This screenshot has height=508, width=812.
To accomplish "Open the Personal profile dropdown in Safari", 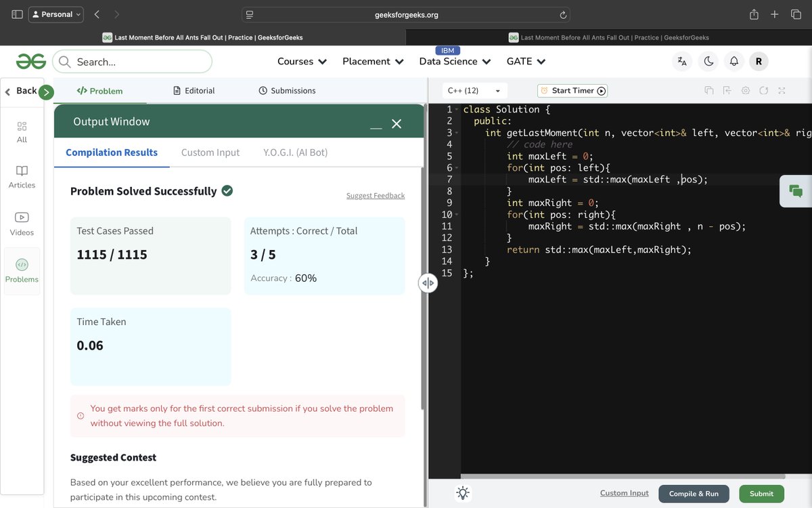I will coord(56,14).
